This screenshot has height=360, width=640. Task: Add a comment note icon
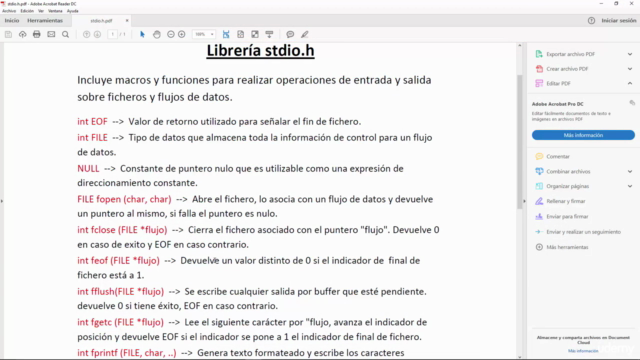[290, 35]
